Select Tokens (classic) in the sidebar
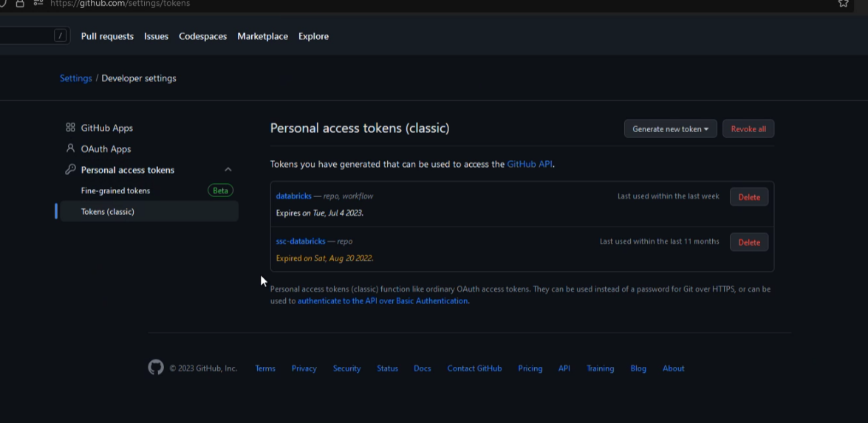The image size is (868, 423). (x=108, y=212)
